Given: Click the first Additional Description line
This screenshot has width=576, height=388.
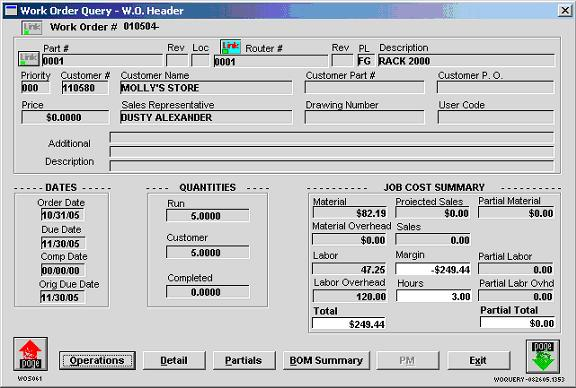Looking at the screenshot, I should click(x=332, y=138).
